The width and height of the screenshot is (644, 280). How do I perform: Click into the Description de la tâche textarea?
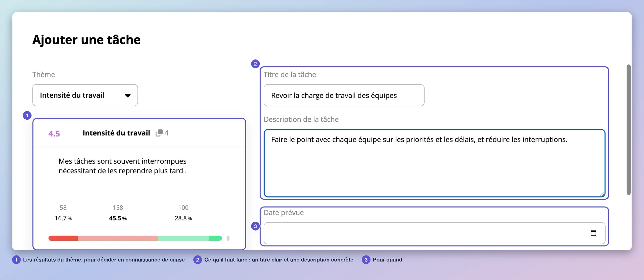pos(434,163)
